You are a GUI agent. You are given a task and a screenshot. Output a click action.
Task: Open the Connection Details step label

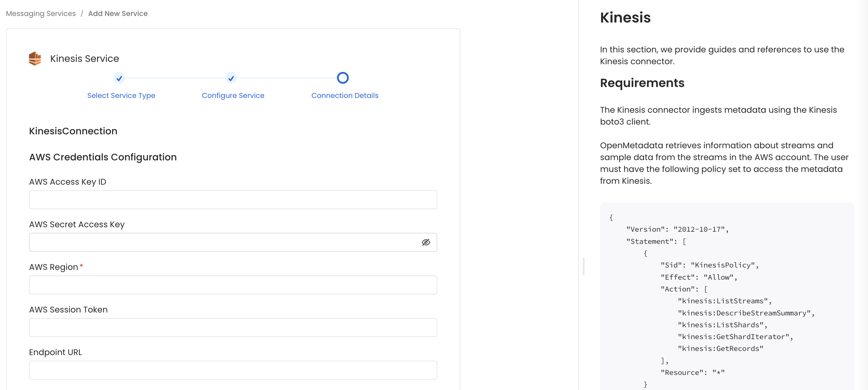pos(345,95)
